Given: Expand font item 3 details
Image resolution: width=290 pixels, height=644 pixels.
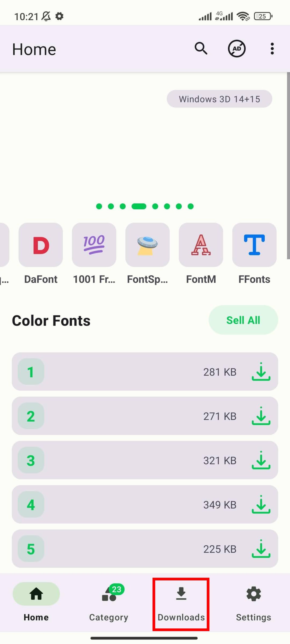Looking at the screenshot, I should (145, 460).
